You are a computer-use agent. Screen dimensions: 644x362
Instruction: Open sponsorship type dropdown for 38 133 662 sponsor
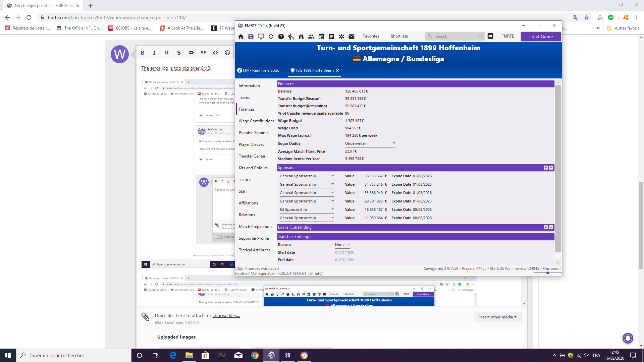(x=307, y=176)
